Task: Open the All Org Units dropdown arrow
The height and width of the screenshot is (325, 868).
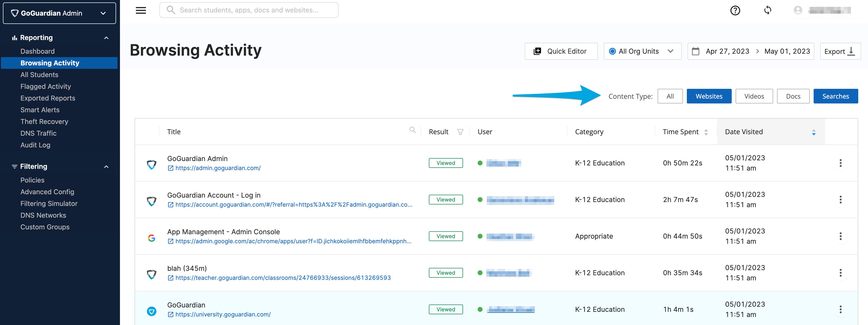Action: point(670,51)
